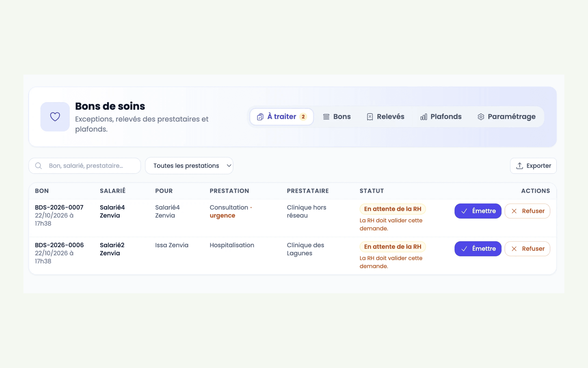Click the STATUT column header

[372, 191]
